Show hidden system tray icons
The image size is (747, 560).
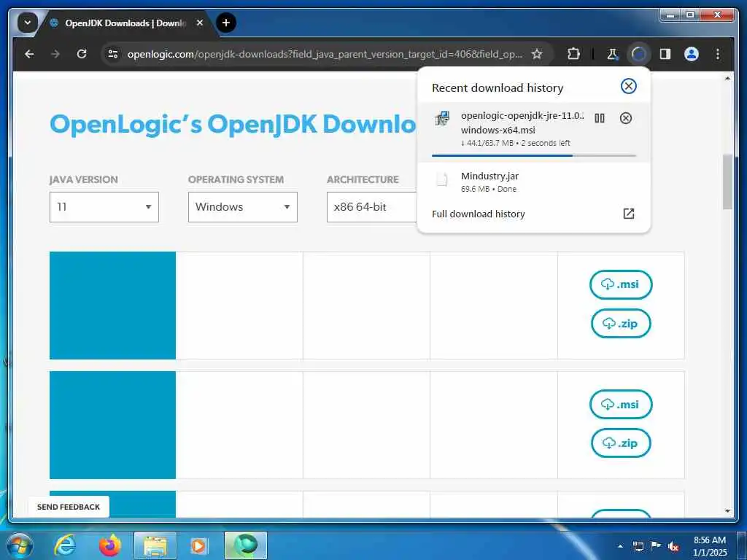point(620,547)
